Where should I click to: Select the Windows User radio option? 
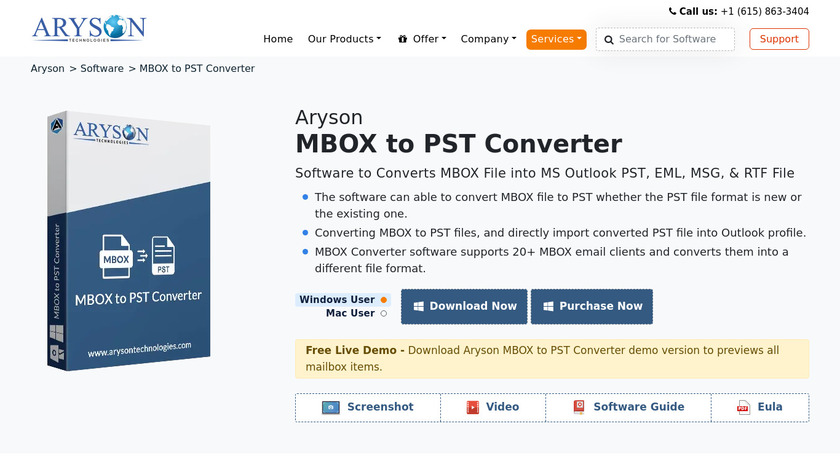383,300
